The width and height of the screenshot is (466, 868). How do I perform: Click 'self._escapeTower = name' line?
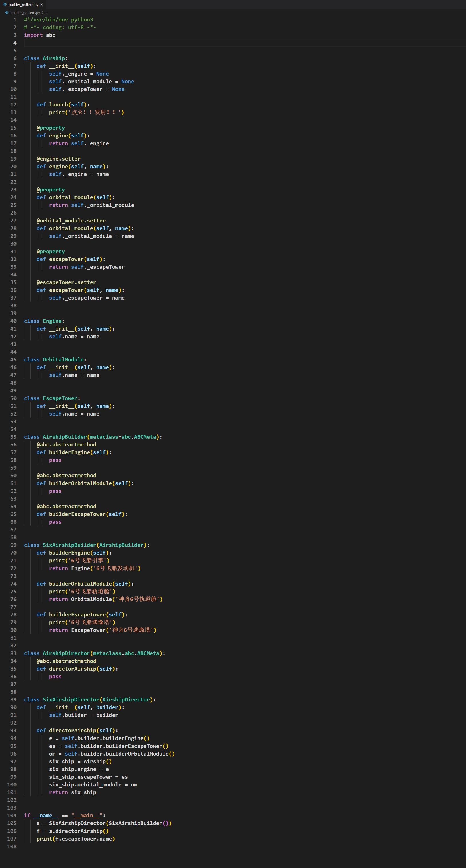tap(87, 298)
